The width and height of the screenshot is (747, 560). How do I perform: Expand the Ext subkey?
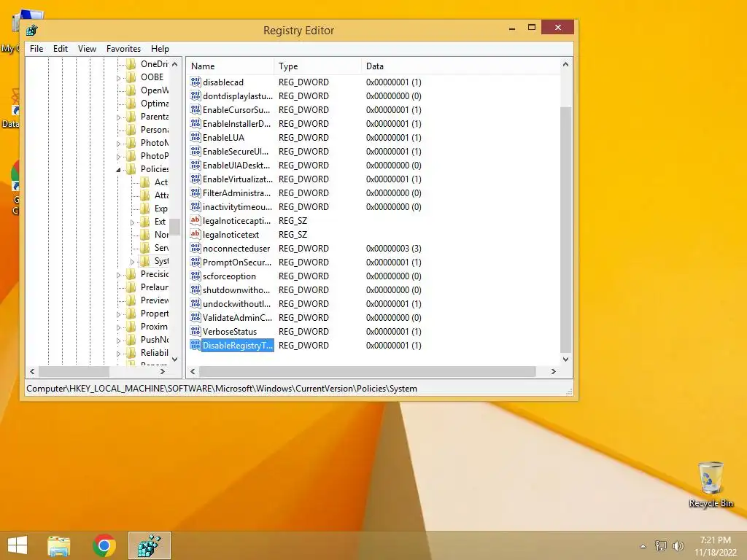click(132, 222)
